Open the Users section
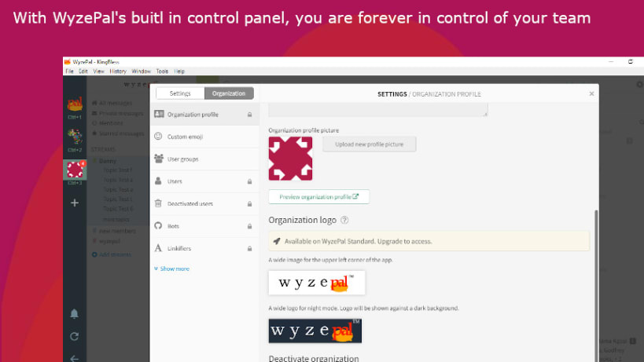This screenshot has width=644, height=362. (204, 181)
